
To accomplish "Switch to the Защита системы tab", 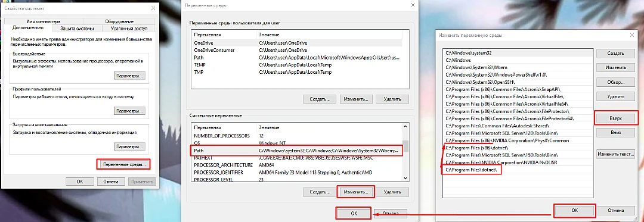I will [x=77, y=29].
